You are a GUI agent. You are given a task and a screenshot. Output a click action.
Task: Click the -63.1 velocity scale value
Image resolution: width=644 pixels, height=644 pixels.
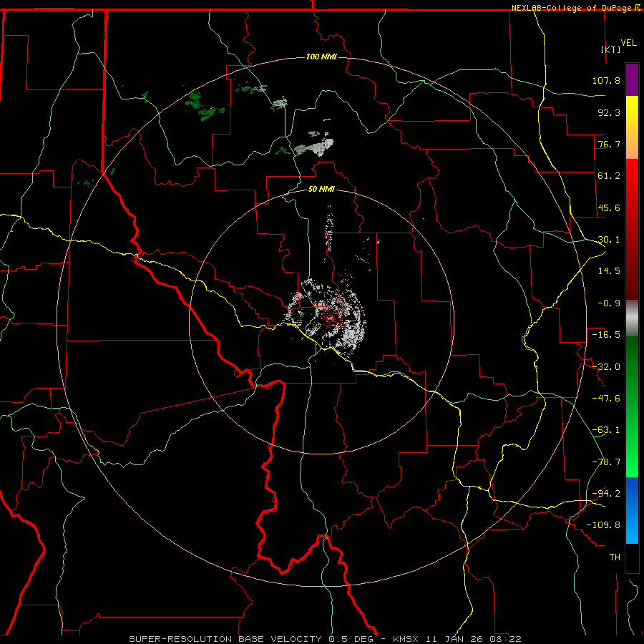pos(606,430)
